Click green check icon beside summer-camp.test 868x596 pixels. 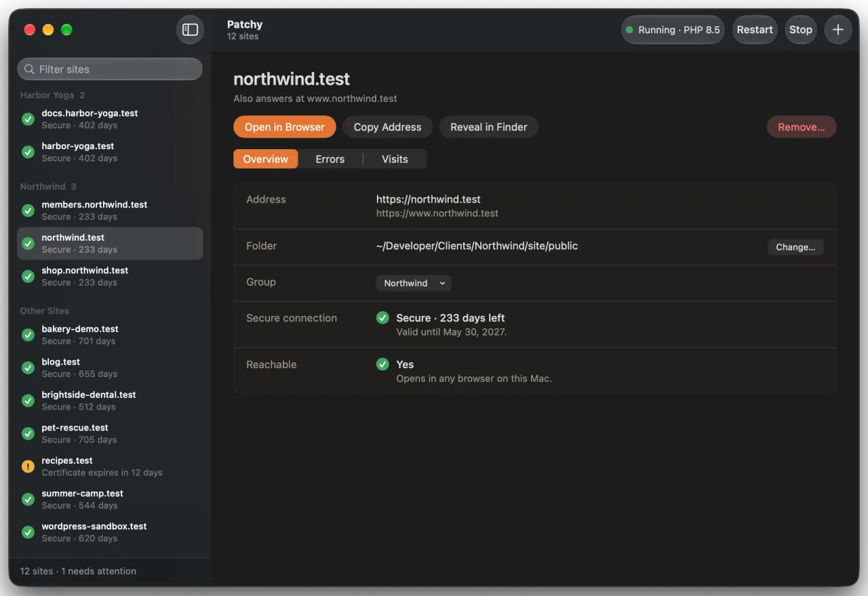point(28,499)
